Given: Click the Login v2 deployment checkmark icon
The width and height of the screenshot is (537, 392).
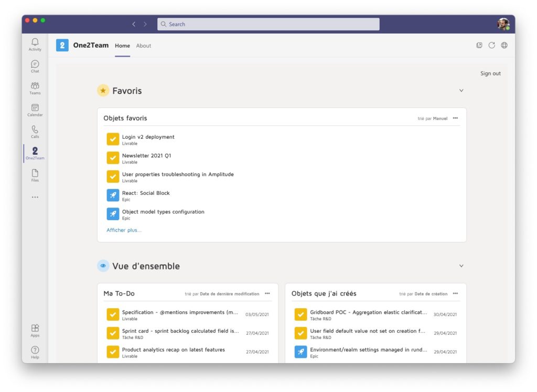Looking at the screenshot, I should coord(113,139).
